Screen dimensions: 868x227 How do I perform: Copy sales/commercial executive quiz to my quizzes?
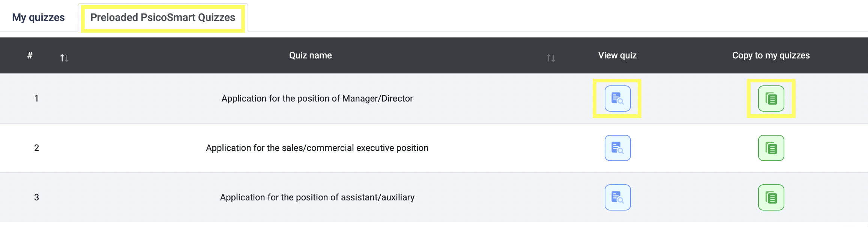coord(771,148)
